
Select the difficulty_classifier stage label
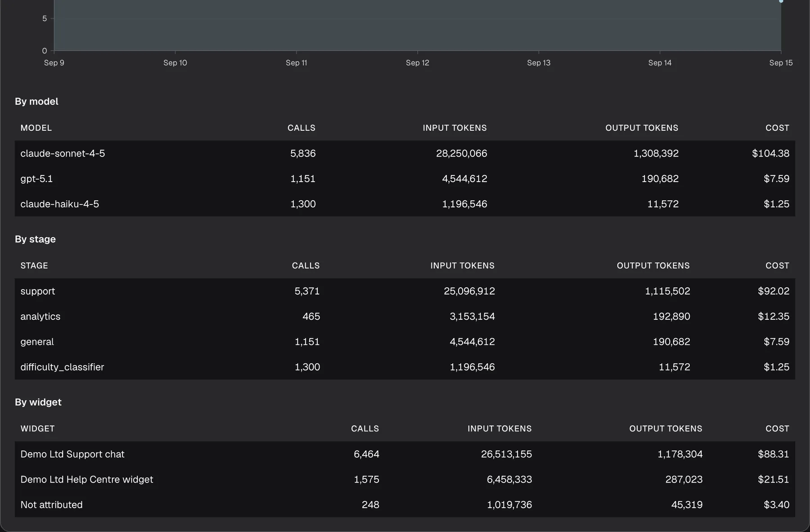coord(62,367)
